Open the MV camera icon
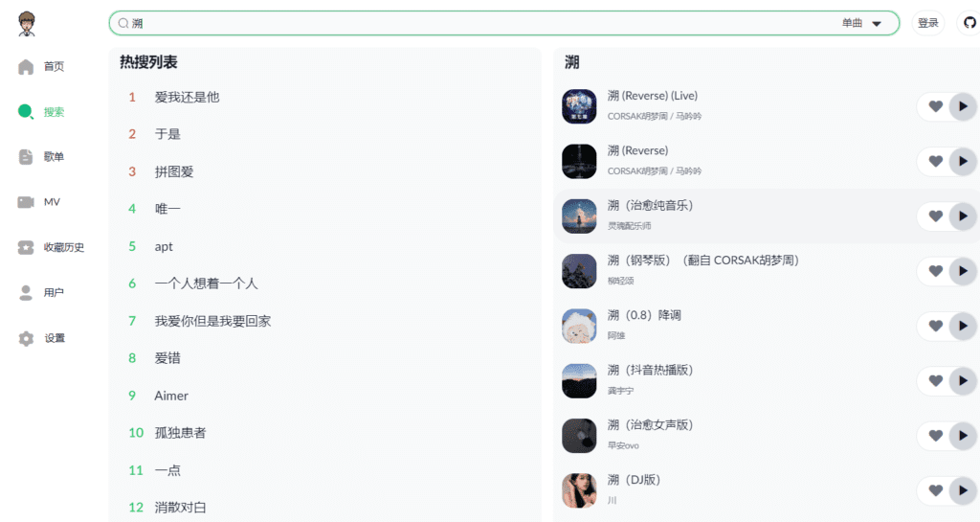Screen dimensions: 980x522 pos(26,202)
